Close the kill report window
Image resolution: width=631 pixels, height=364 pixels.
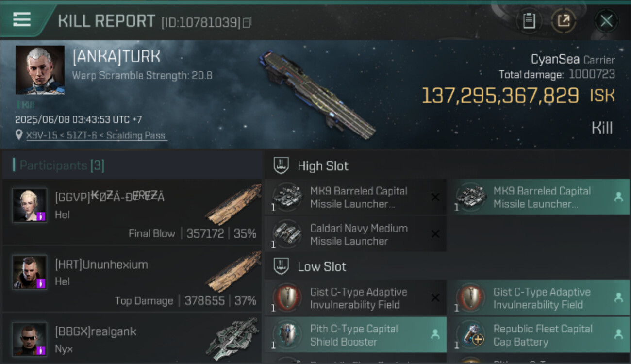(x=606, y=21)
